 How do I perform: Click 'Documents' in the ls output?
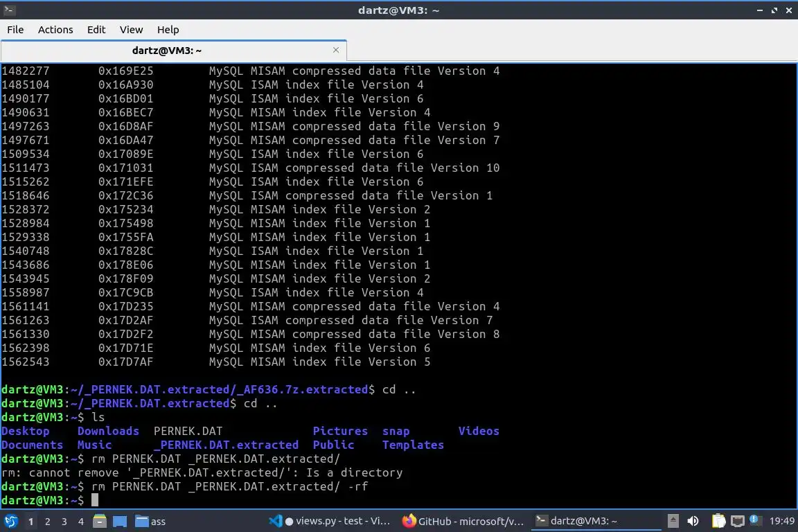[32, 445]
